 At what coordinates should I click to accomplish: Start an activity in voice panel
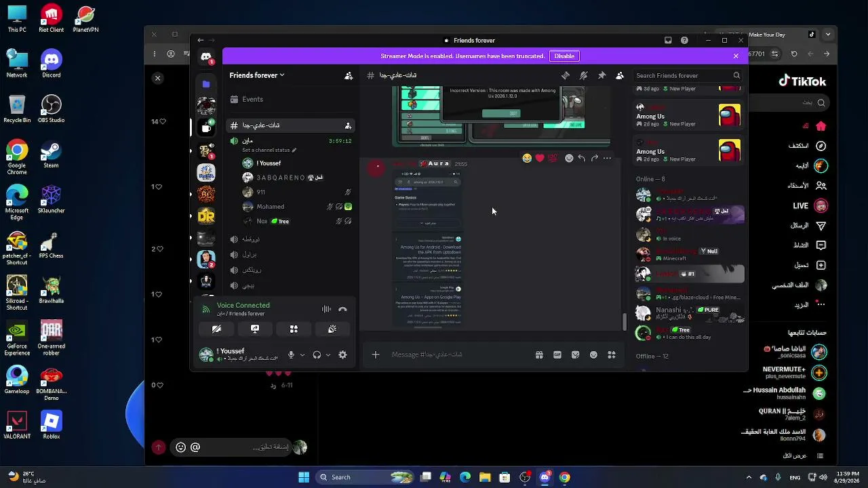[294, 329]
